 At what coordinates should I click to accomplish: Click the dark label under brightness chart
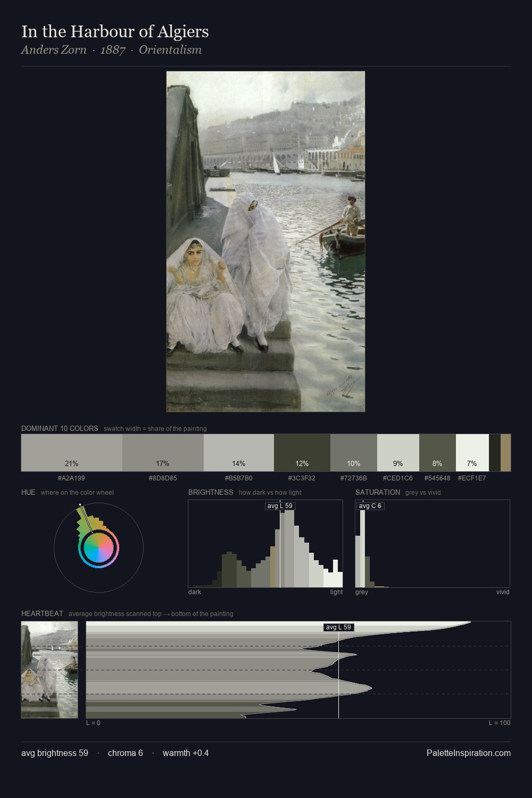[195, 592]
